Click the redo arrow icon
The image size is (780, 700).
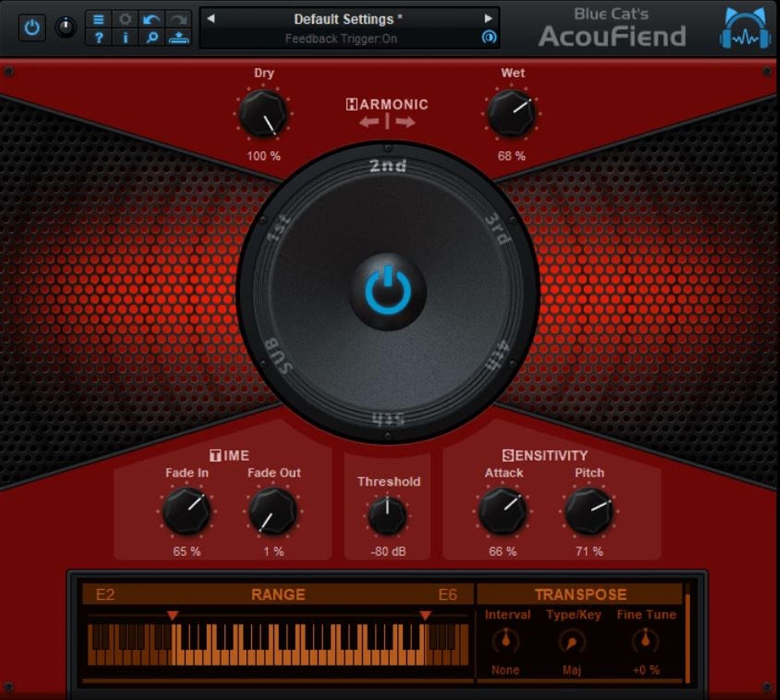tap(178, 19)
